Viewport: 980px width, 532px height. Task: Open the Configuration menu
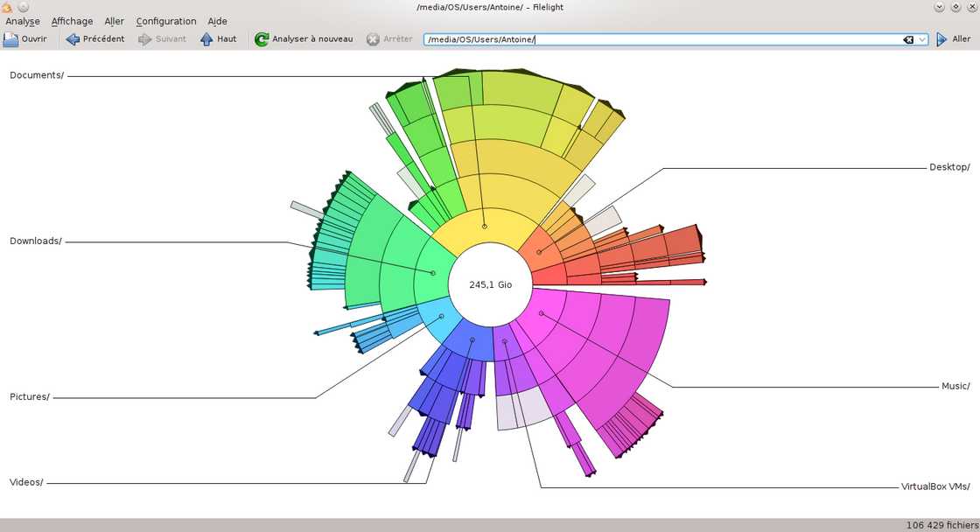(x=166, y=21)
